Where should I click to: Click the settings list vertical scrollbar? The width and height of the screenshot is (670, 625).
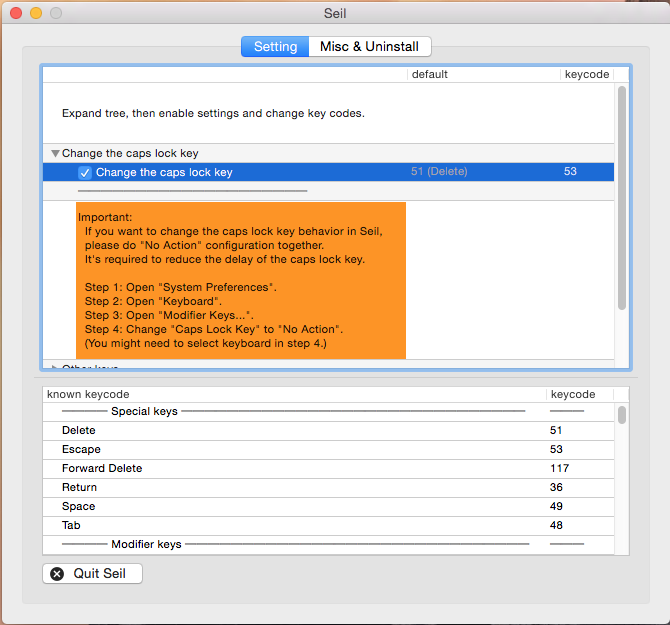click(621, 200)
